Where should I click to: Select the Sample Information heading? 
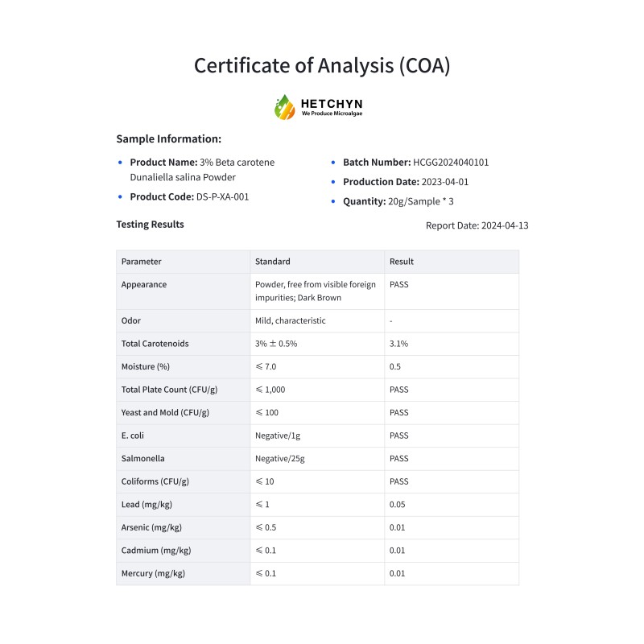coord(168,138)
